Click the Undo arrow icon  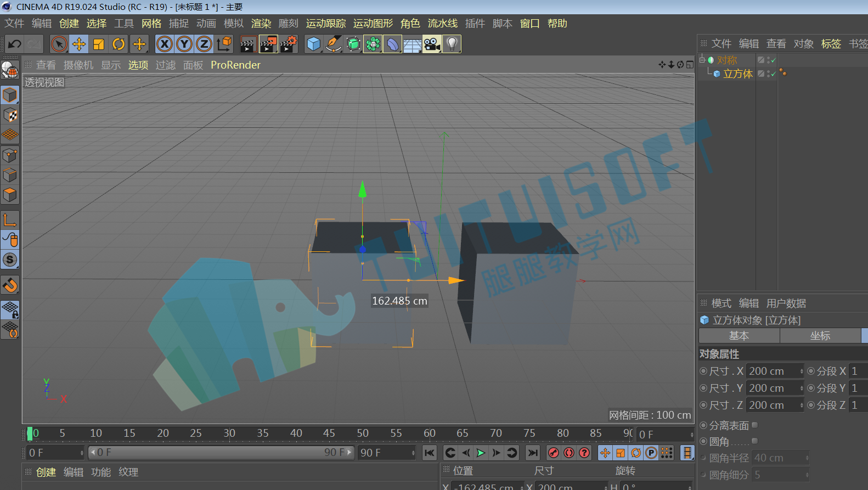15,44
